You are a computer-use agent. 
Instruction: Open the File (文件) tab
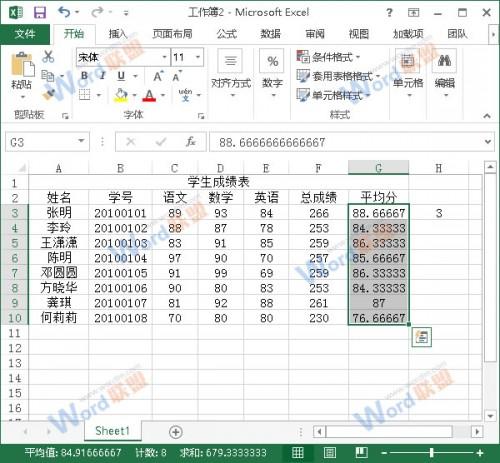(25, 34)
